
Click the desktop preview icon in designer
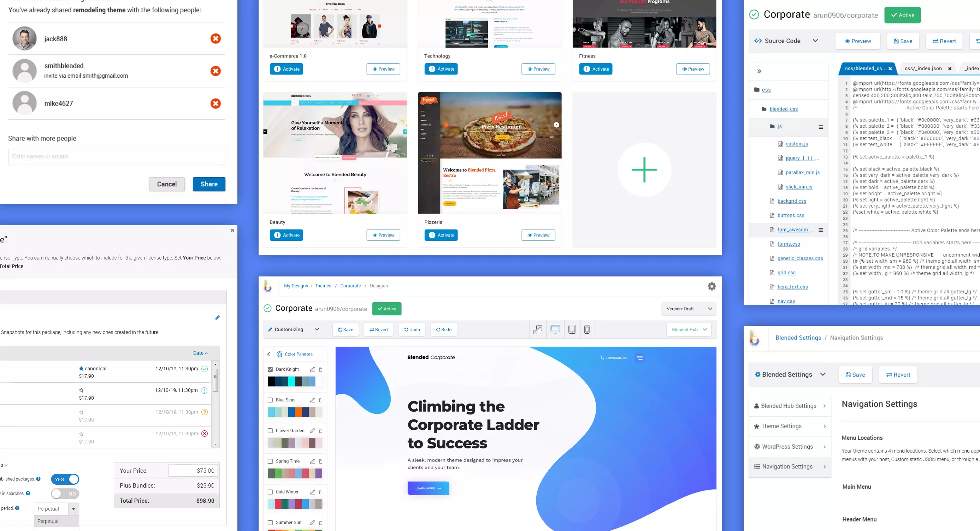[555, 330]
